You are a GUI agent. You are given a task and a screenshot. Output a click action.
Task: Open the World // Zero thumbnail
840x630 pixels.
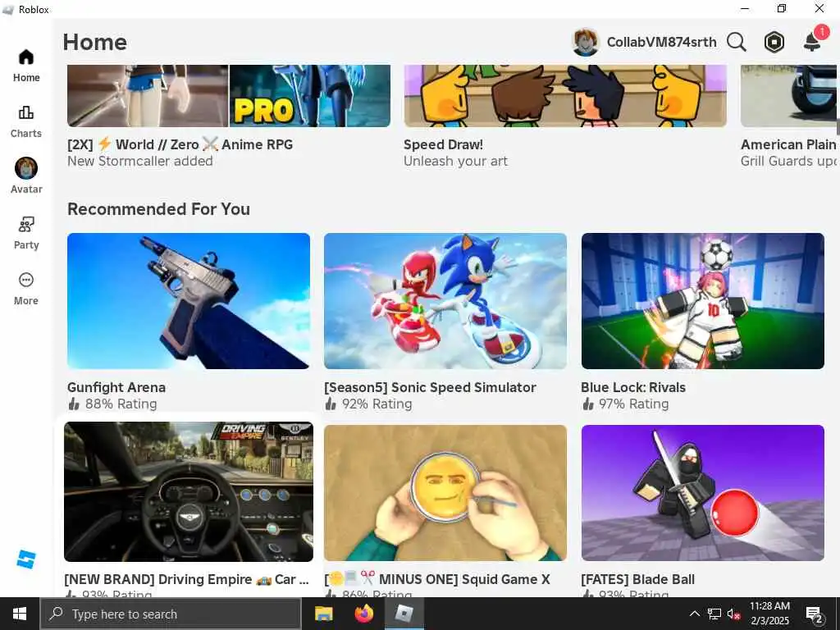[229, 96]
